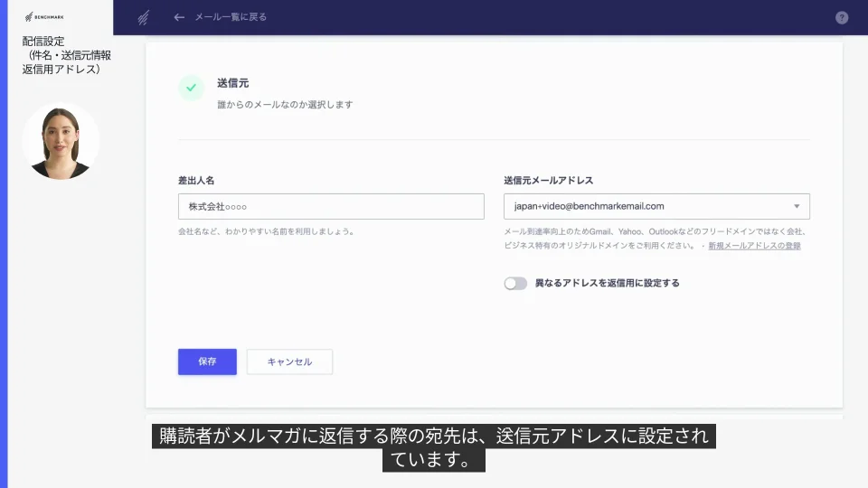The height and width of the screenshot is (488, 868).
Task: Click the back arrow icon in header
Action: (179, 17)
